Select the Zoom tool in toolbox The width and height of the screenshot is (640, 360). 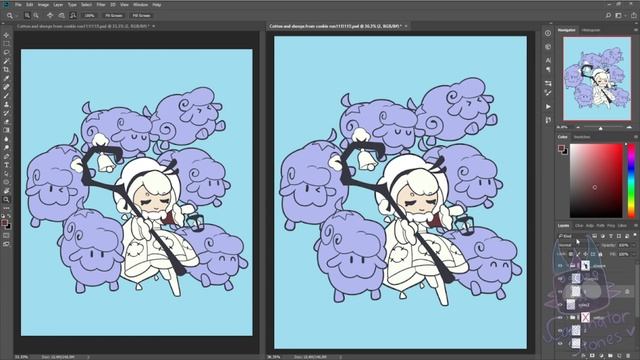[6, 200]
